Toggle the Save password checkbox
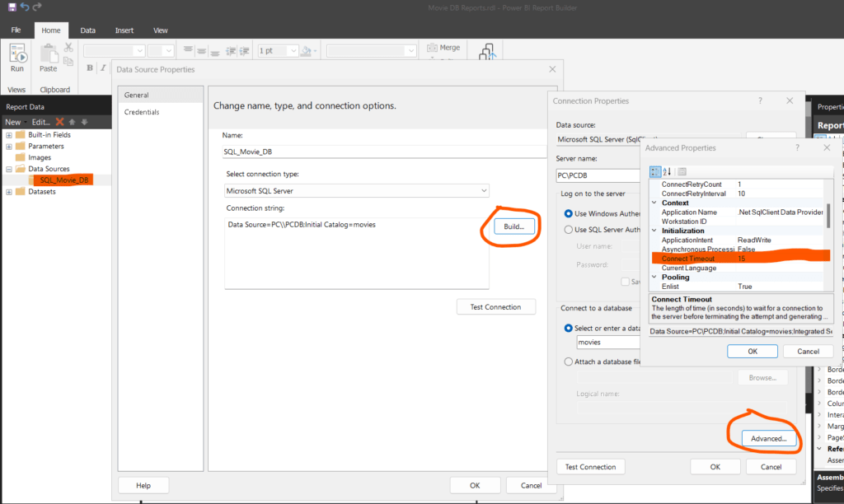This screenshot has height=504, width=844. click(625, 282)
